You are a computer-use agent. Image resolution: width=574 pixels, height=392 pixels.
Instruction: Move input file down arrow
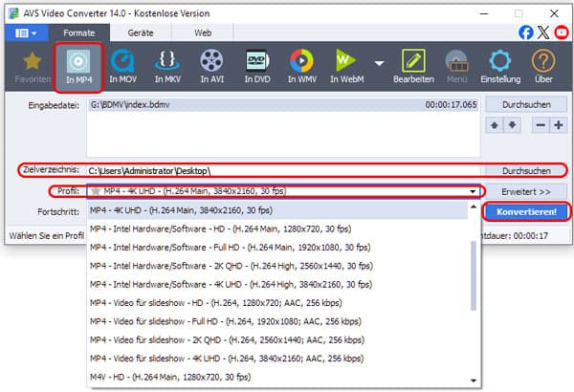tap(512, 125)
